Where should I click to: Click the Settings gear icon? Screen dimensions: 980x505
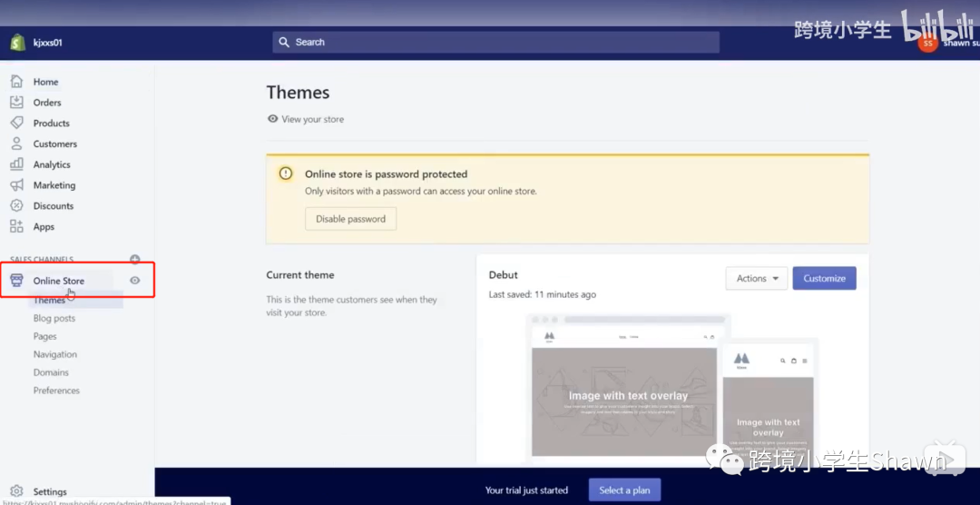coord(17,491)
